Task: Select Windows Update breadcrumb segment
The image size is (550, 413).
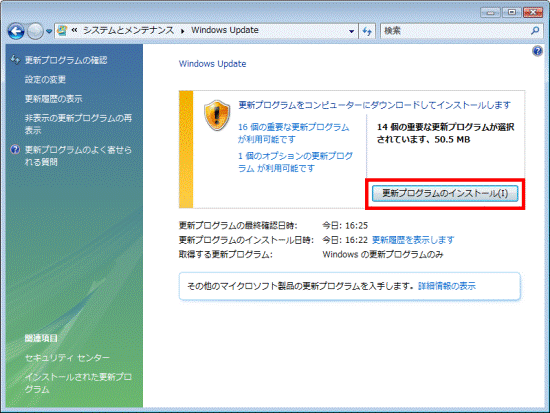Action: [224, 31]
